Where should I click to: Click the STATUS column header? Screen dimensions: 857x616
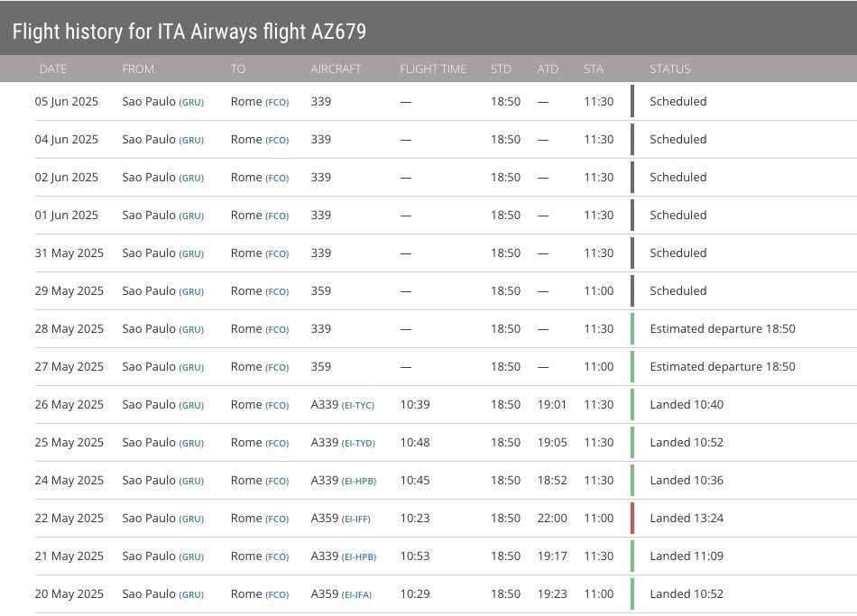click(669, 69)
